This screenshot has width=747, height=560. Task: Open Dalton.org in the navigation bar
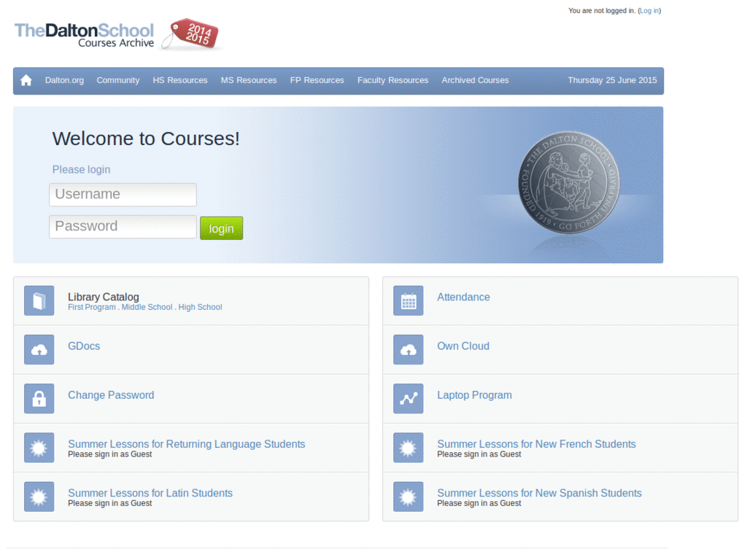(x=64, y=80)
